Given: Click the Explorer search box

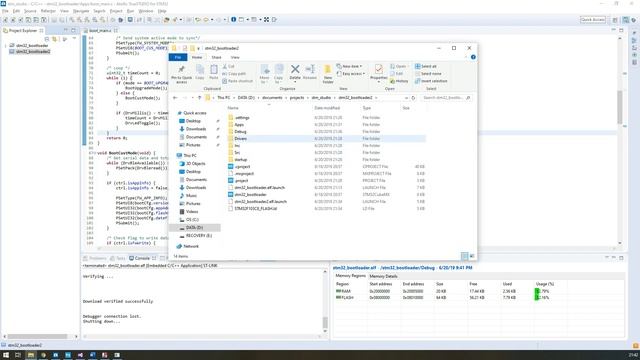Looking at the screenshot, I should (x=446, y=98).
